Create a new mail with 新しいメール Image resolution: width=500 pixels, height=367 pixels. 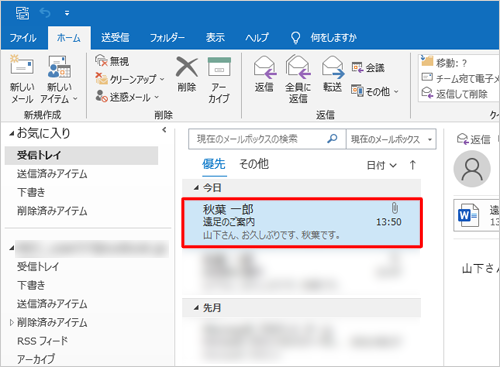tap(22, 79)
